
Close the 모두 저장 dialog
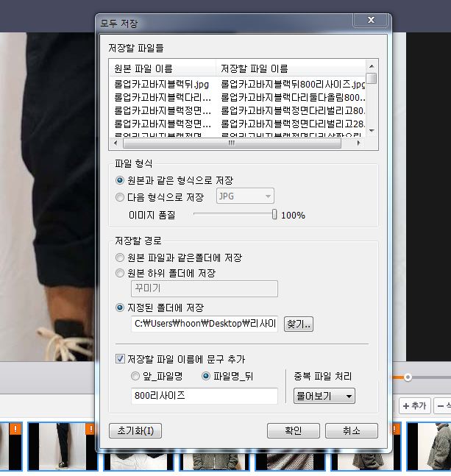tap(371, 20)
